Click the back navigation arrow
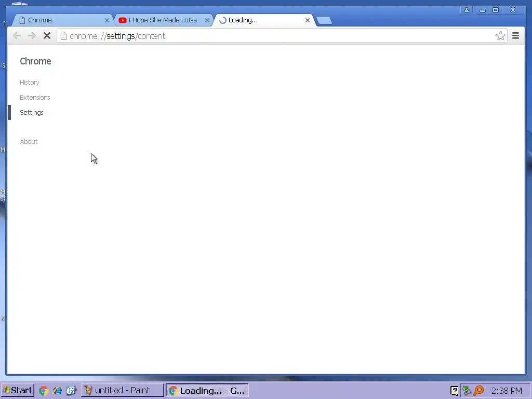Screen dimensions: 532x399 point(17,36)
